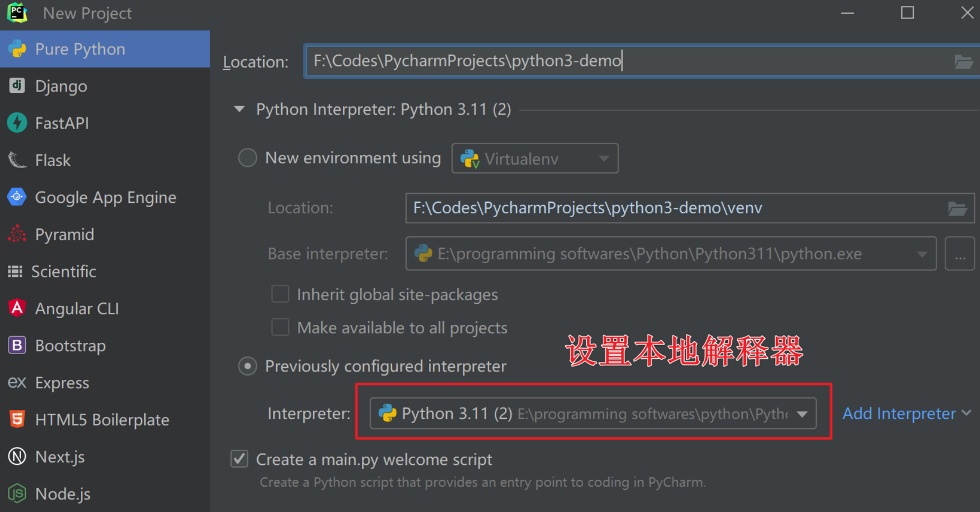
Task: Click the Scientific grid icon
Action: point(15,271)
